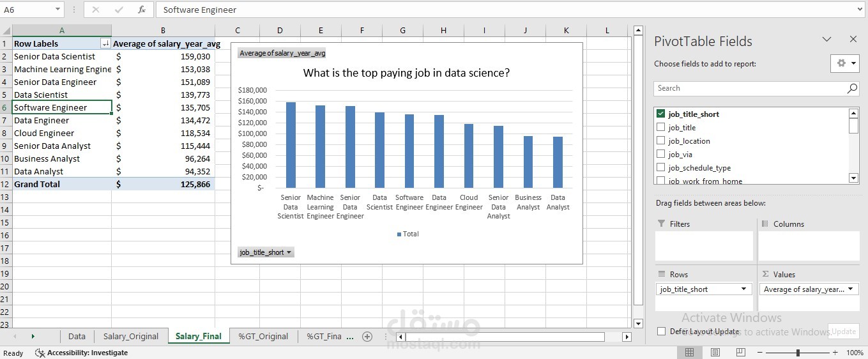Click the 100% zoom level
This screenshot has height=359, width=868.
coord(855,353)
